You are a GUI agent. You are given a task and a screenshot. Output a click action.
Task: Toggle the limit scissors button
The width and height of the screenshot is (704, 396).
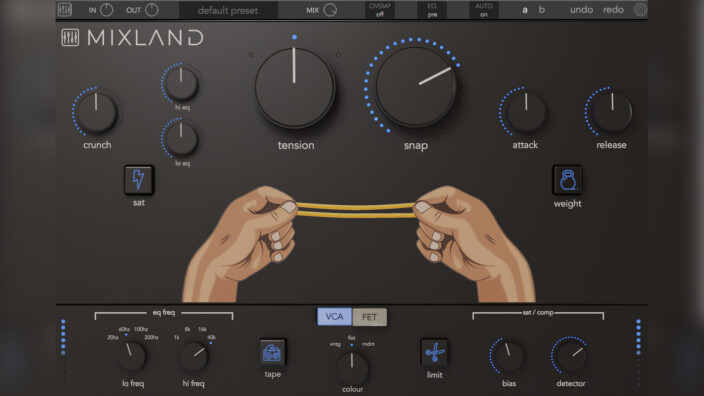[434, 352]
